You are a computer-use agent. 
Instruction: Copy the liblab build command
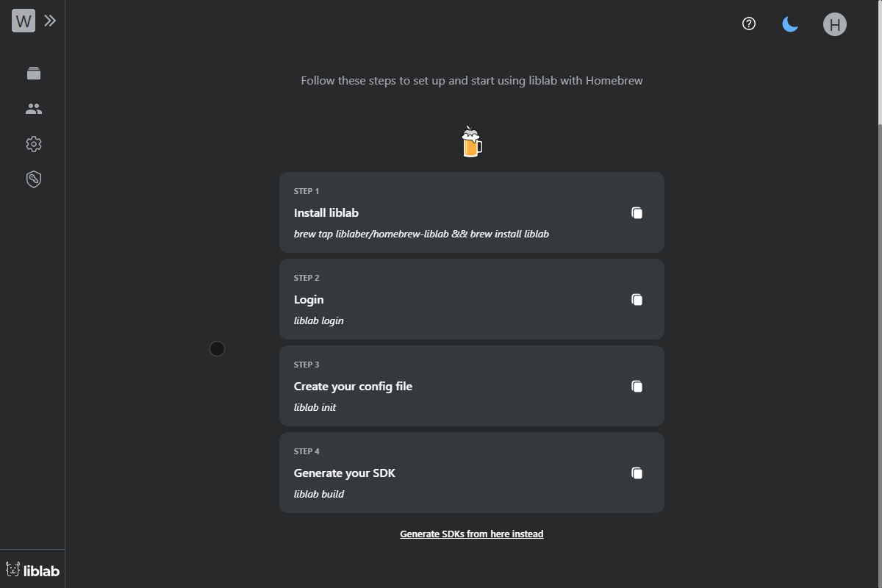[x=637, y=473]
